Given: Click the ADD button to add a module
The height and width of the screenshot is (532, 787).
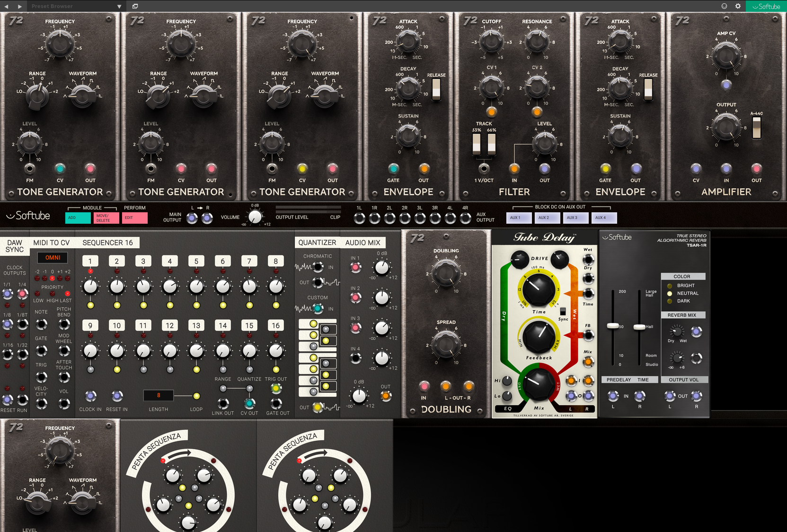Looking at the screenshot, I should [77, 218].
